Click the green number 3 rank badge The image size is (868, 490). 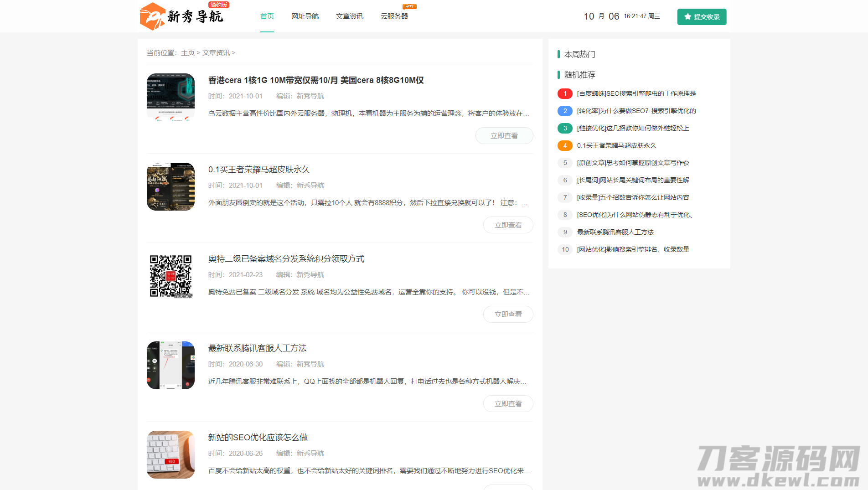(x=565, y=129)
